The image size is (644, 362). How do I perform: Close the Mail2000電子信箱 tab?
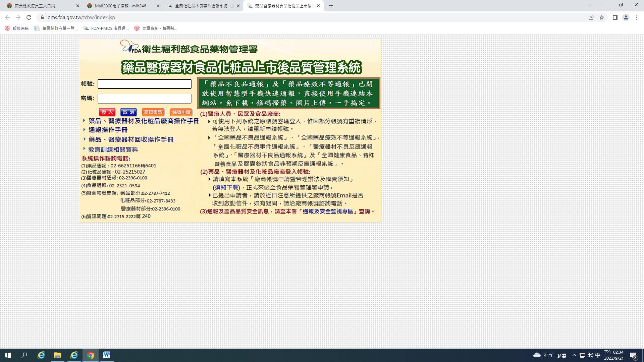coord(158,6)
